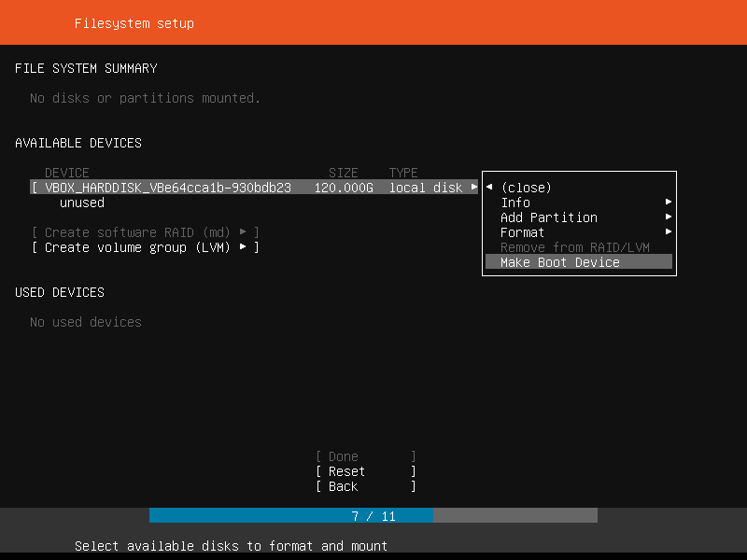
Task: Close the disk context menu via (close)
Action: pyautogui.click(x=579, y=188)
